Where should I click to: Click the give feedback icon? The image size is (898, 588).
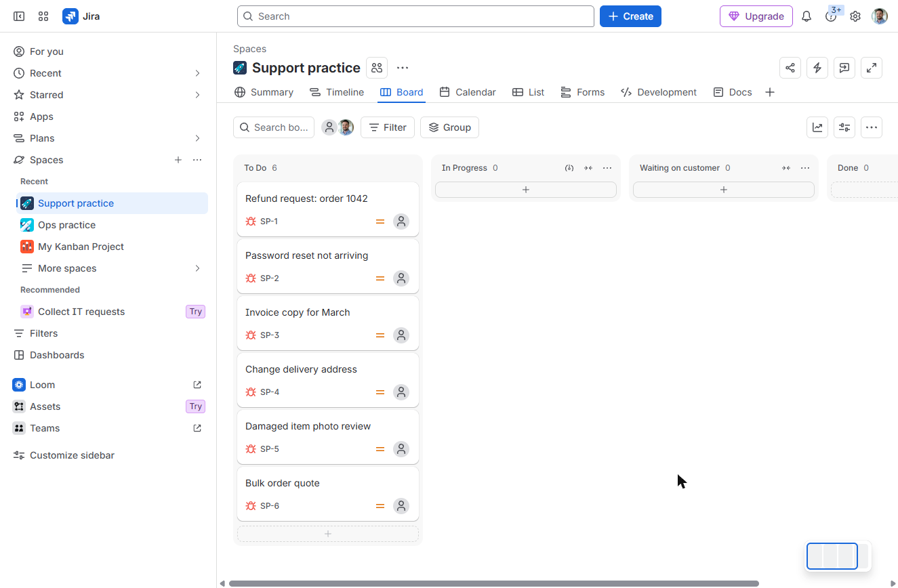tap(844, 68)
